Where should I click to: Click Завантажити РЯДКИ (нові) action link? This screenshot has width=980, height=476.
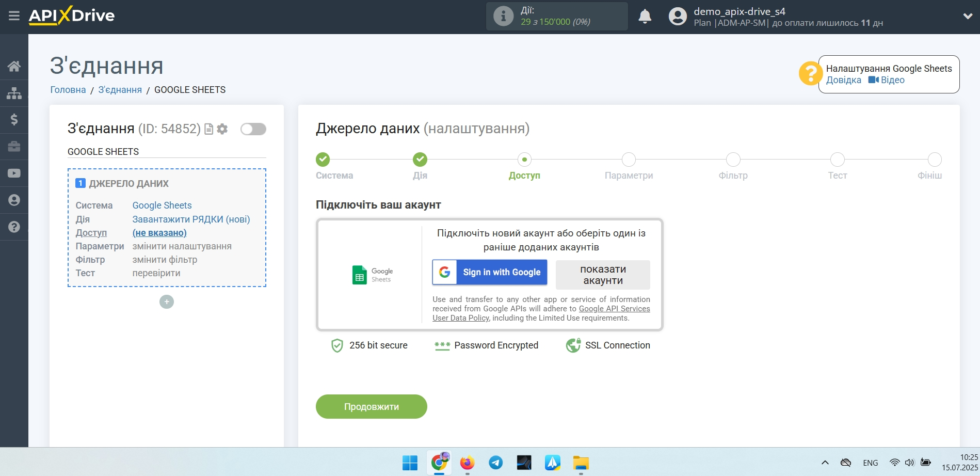point(191,219)
